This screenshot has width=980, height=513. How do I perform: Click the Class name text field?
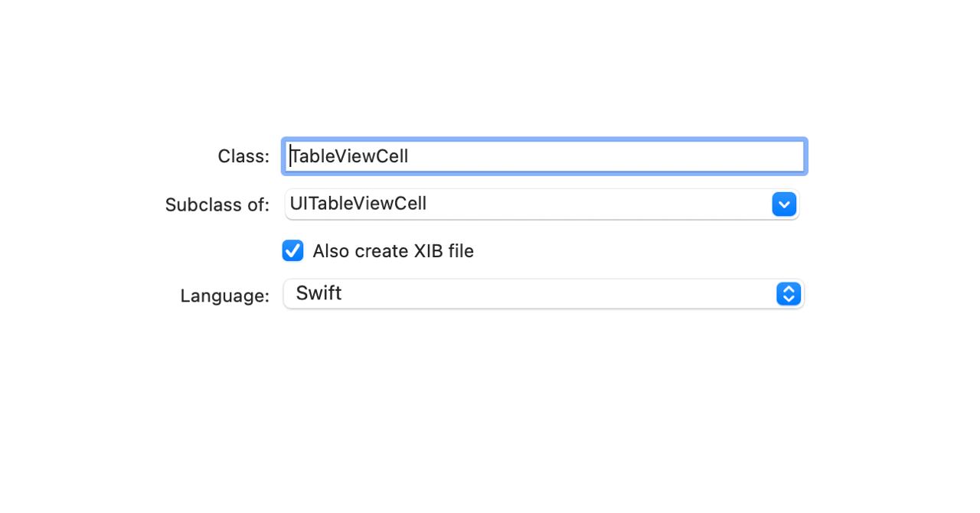coord(544,156)
